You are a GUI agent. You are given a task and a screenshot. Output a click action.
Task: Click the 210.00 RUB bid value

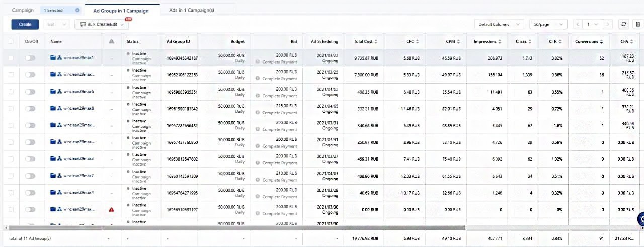287,173
